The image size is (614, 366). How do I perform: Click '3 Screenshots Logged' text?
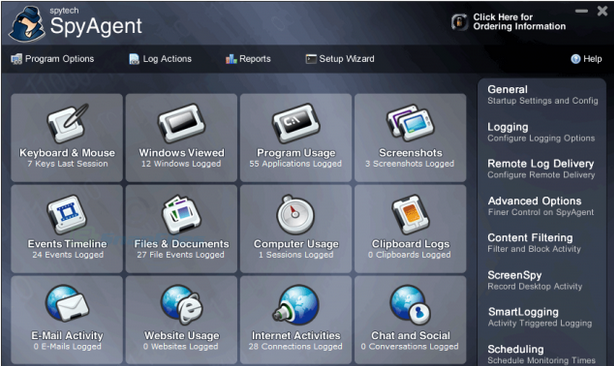[410, 164]
